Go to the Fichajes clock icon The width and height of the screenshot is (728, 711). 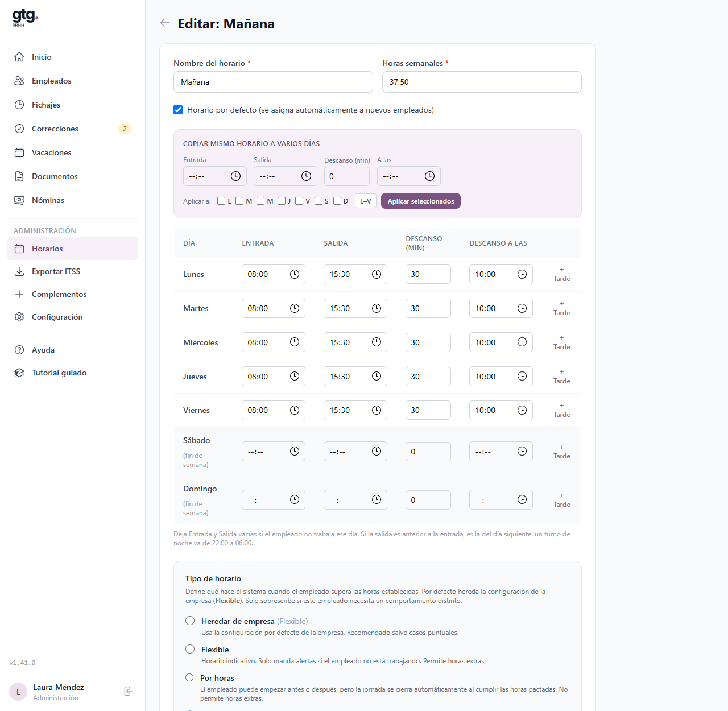coord(19,105)
